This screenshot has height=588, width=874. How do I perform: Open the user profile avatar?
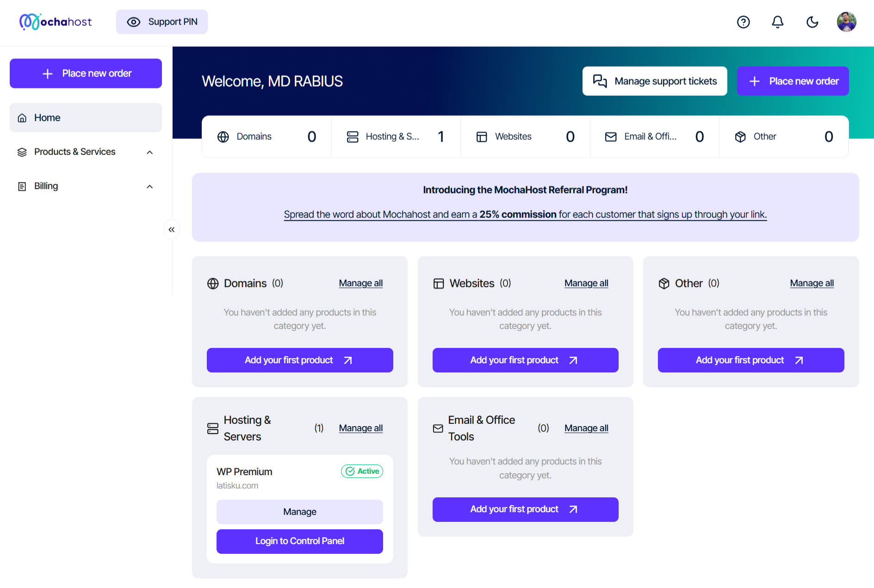(x=846, y=22)
